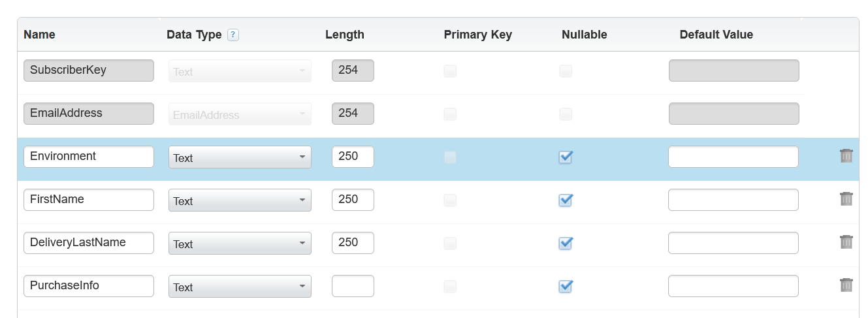Delete the PurchaseInfo field row
The width and height of the screenshot is (868, 318).
[x=846, y=285]
